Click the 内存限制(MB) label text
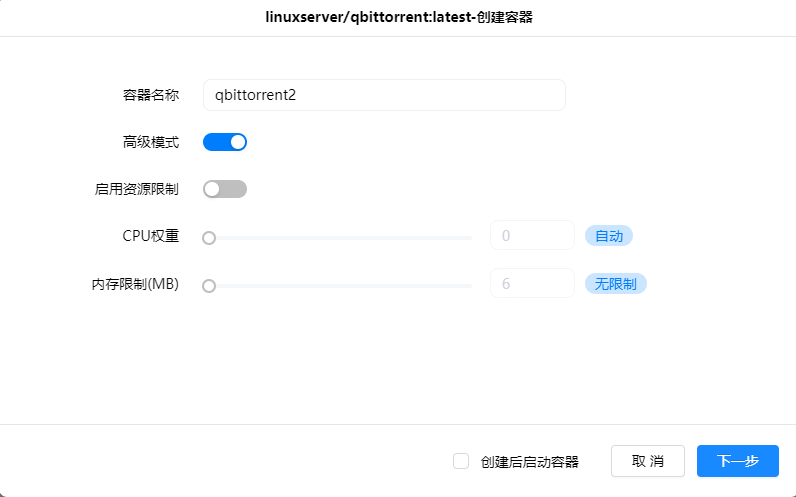 pyautogui.click(x=134, y=284)
